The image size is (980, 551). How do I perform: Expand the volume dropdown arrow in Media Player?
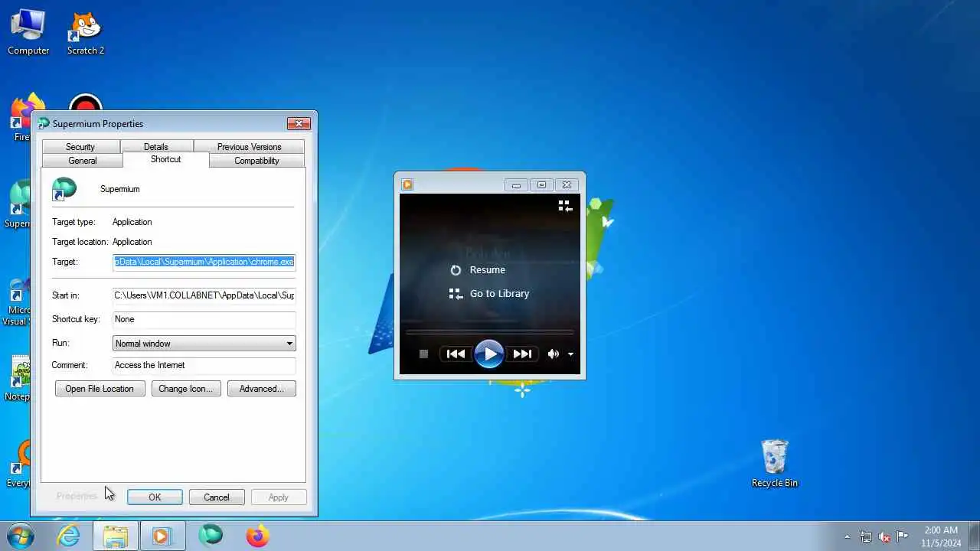[570, 354]
